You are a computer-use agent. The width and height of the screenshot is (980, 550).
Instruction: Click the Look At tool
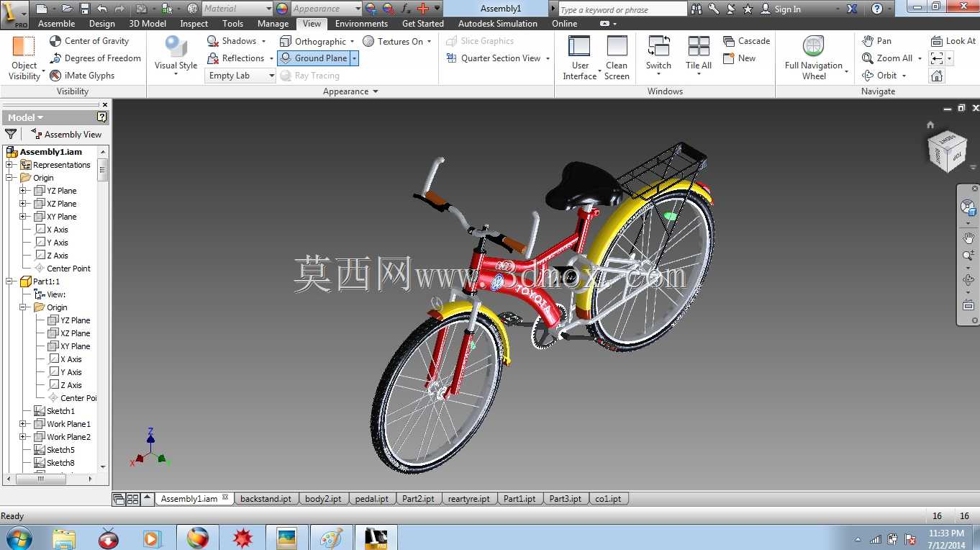(953, 41)
